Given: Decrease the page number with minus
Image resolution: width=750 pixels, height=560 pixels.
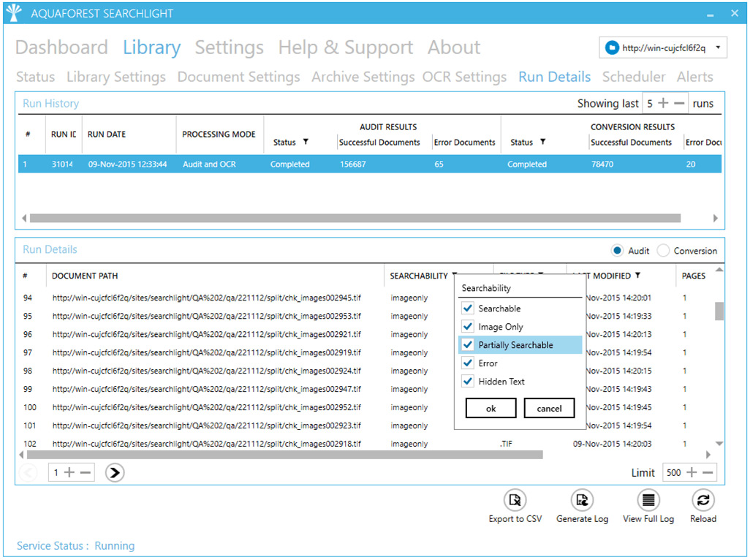Looking at the screenshot, I should pyautogui.click(x=86, y=472).
